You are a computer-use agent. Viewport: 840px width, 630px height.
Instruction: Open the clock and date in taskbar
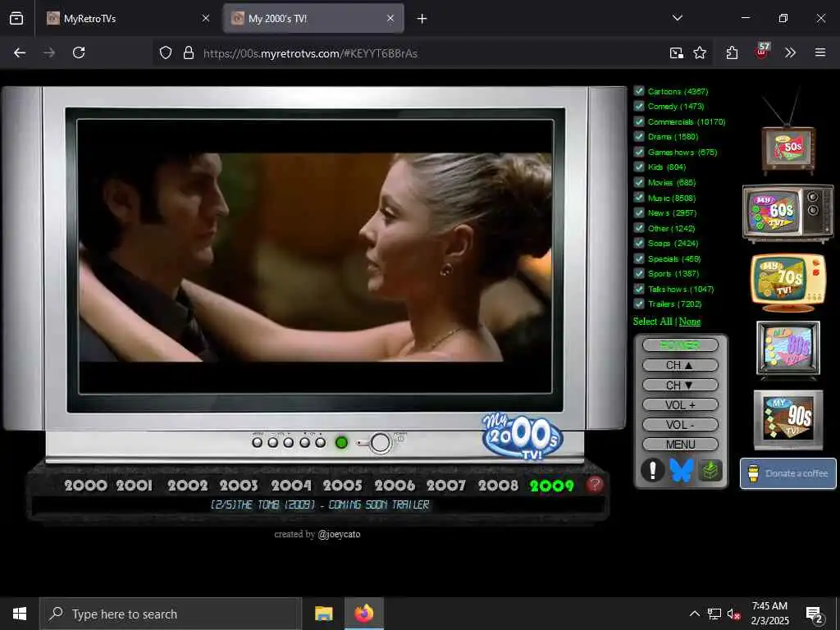(769, 614)
